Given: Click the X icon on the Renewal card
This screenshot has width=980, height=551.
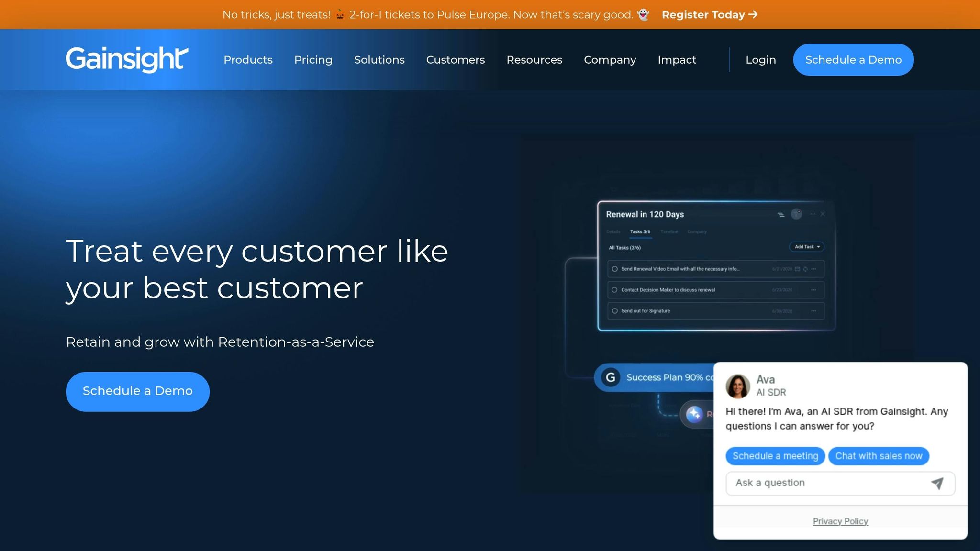Looking at the screenshot, I should 823,214.
